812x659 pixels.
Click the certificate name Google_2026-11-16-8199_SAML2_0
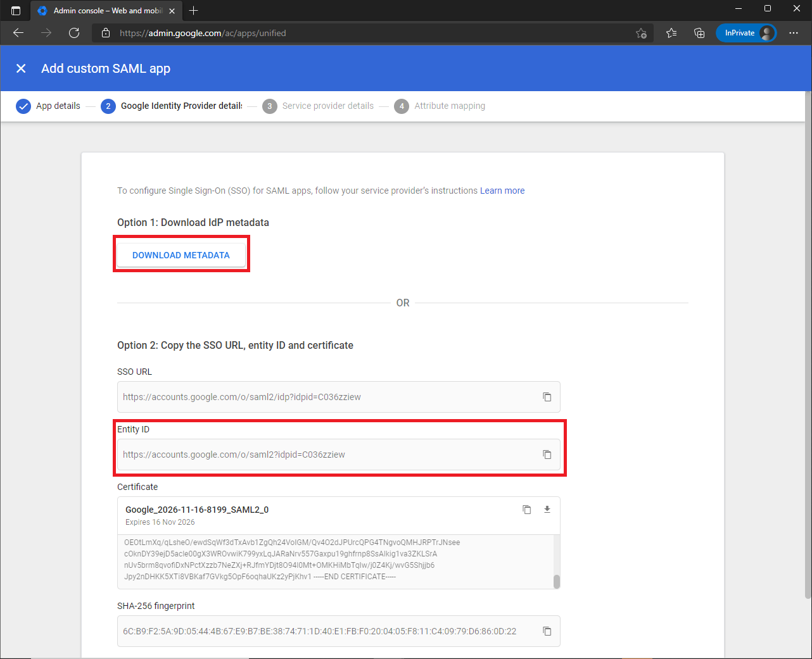click(197, 510)
